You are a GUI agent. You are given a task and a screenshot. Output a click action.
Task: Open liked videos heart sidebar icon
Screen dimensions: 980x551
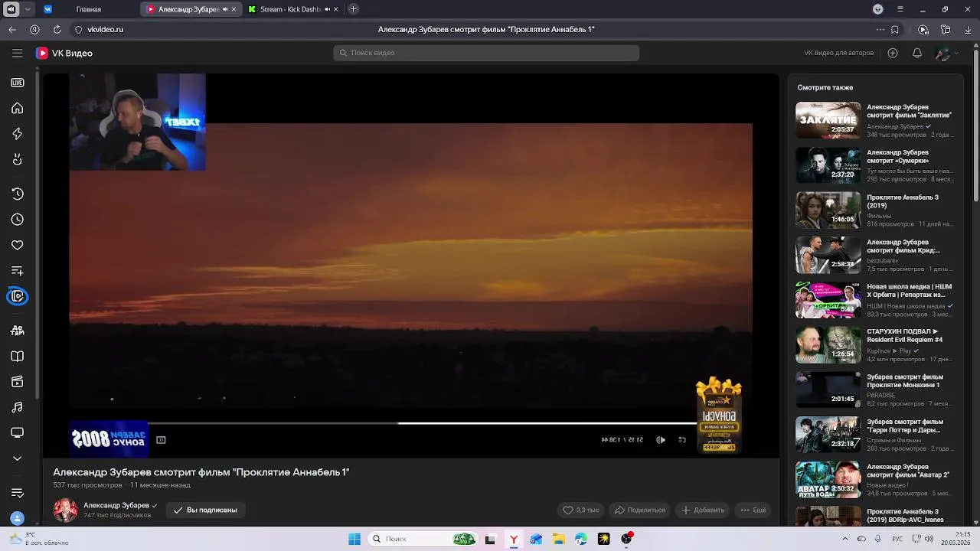coord(17,245)
